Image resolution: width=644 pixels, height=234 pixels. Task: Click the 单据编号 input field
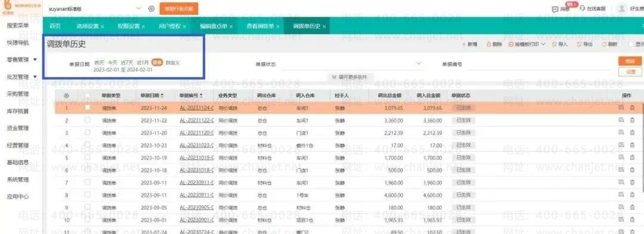point(539,64)
